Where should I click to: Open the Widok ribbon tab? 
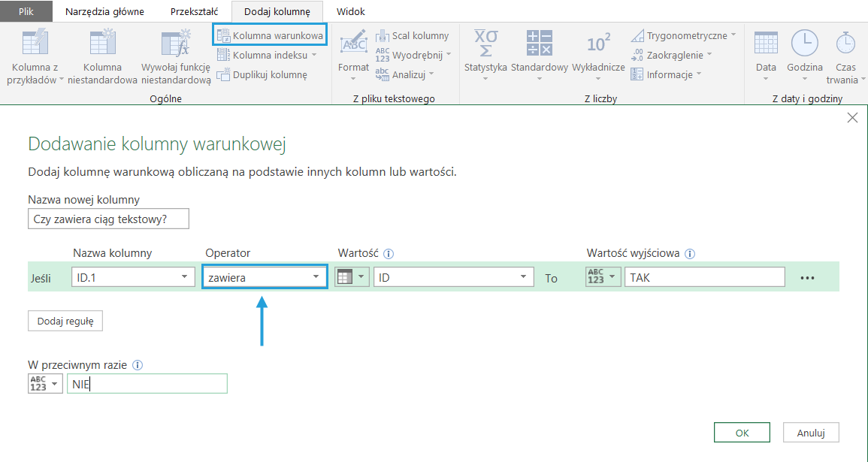(x=351, y=11)
